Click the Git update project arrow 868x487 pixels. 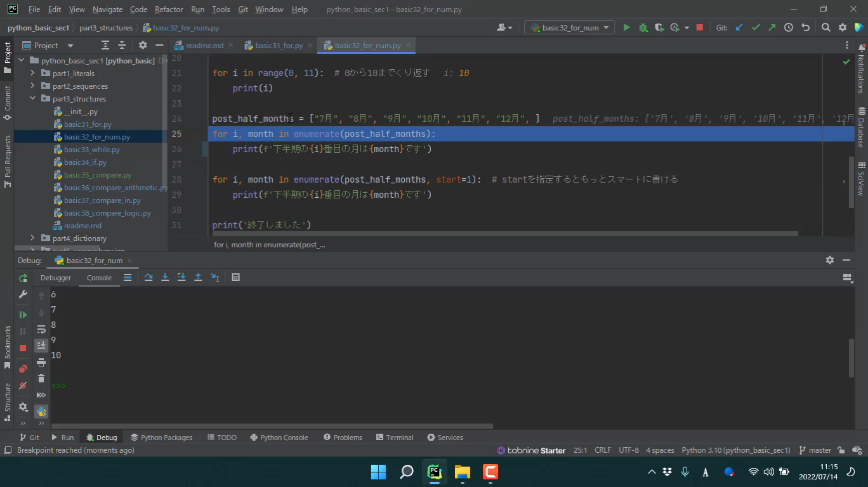click(x=739, y=27)
